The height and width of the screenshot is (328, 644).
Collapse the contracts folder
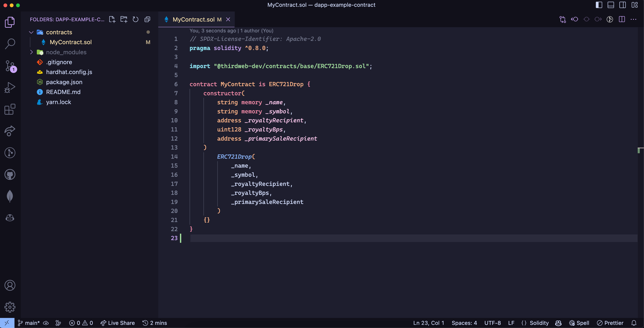coord(31,32)
